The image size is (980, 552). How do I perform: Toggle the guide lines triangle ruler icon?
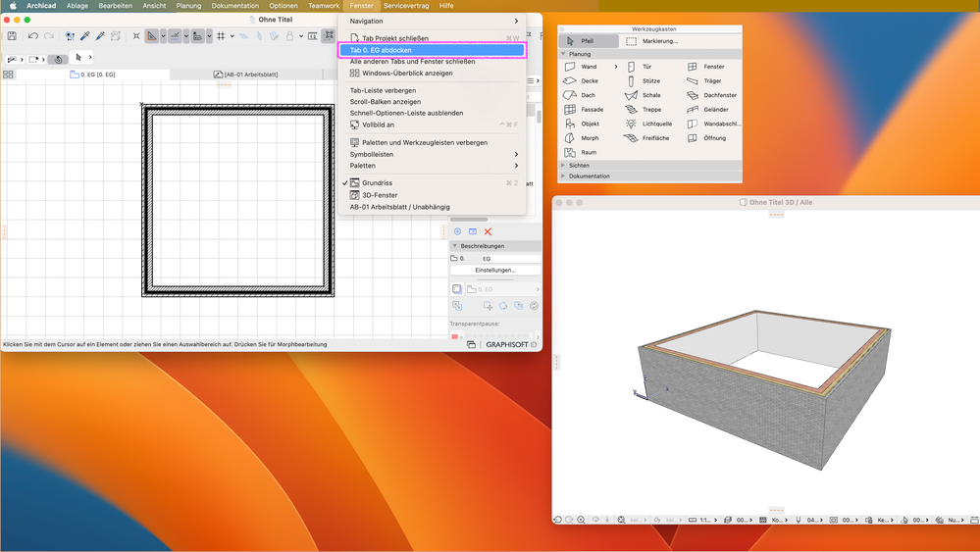(x=152, y=36)
